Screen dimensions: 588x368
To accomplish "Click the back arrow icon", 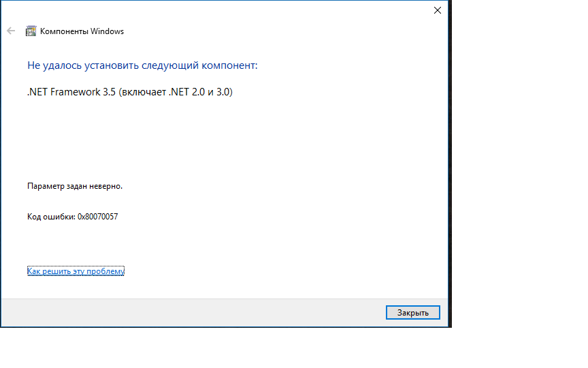I will (x=11, y=31).
